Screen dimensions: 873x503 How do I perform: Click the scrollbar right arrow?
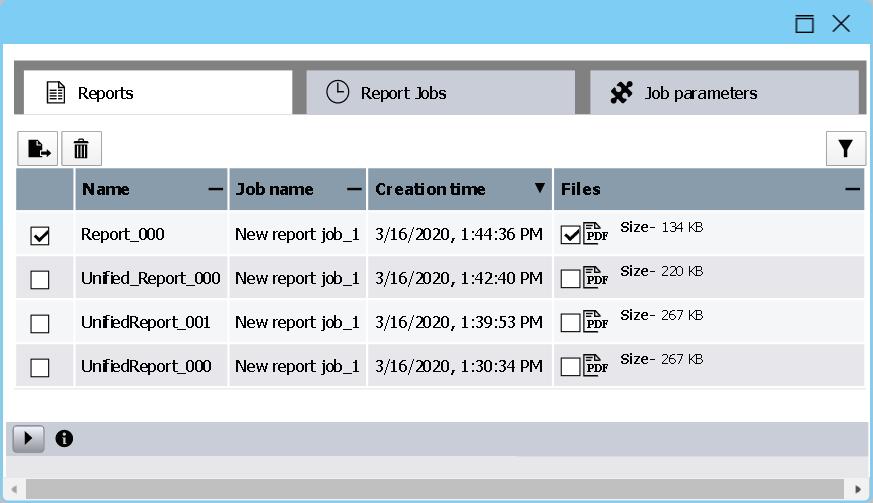pyautogui.click(x=857, y=490)
